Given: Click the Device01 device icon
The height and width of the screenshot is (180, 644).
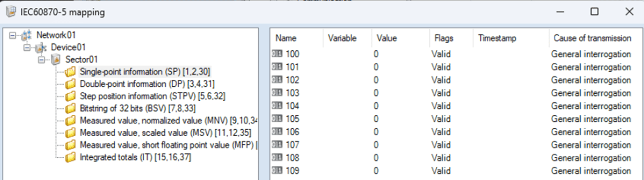Looking at the screenshot, I should (41, 48).
